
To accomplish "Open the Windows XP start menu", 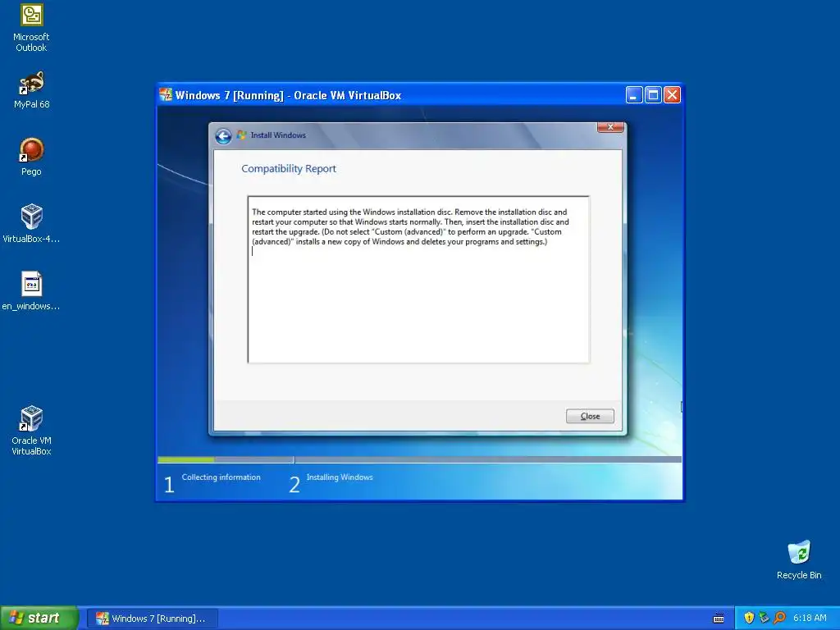I will pyautogui.click(x=39, y=619).
